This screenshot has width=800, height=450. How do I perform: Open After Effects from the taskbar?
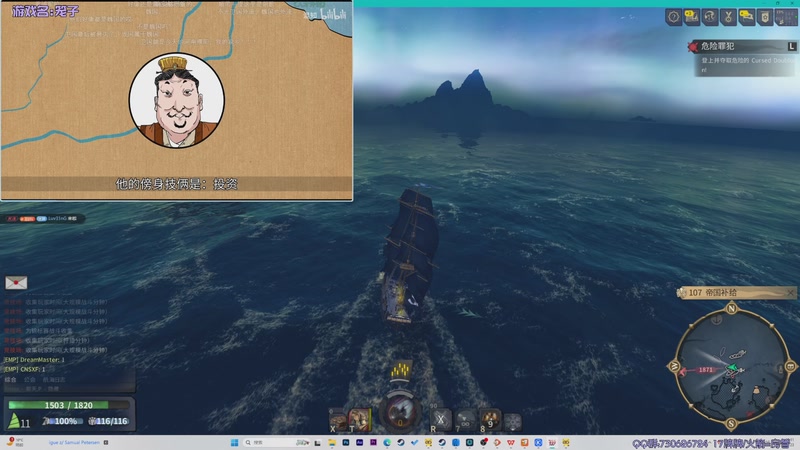[359, 442]
